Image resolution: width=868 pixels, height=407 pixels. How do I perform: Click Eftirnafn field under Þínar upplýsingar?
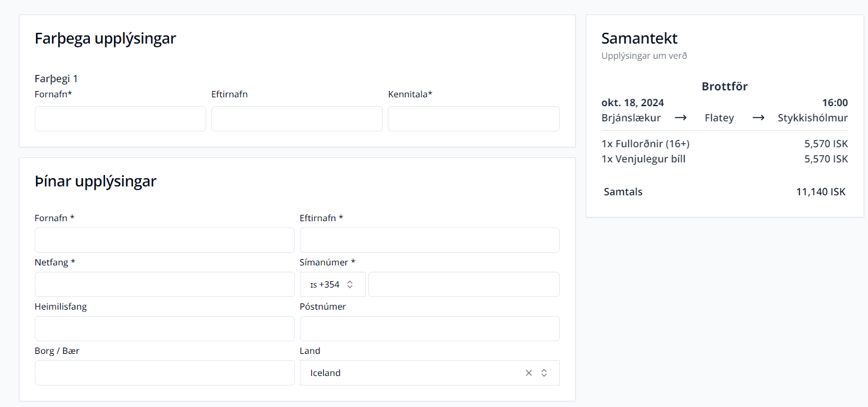coord(430,240)
